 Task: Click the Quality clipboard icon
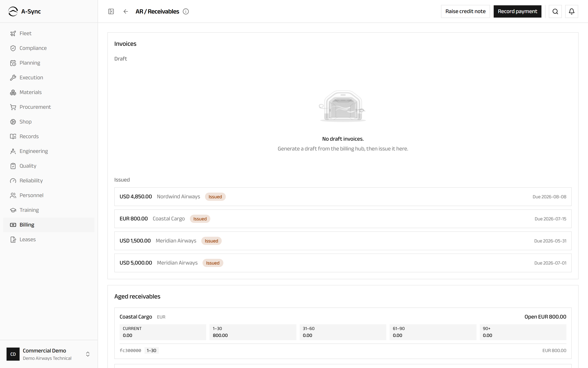(13, 166)
